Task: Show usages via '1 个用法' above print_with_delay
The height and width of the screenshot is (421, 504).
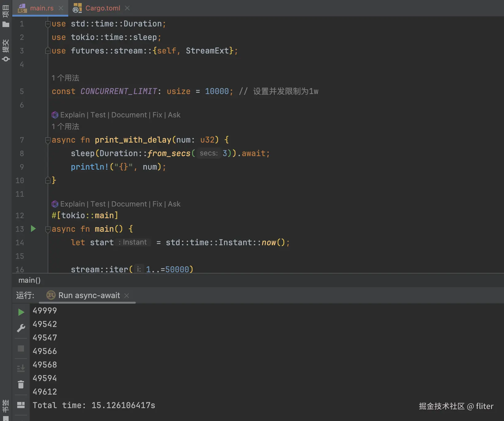Action: point(65,127)
